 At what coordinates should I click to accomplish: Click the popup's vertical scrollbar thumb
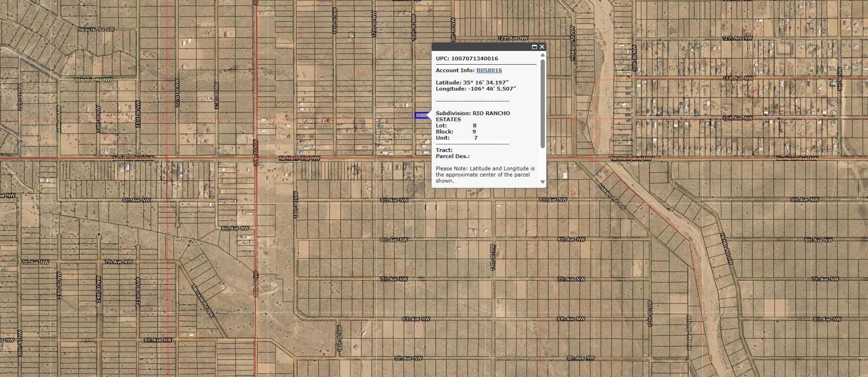click(x=542, y=103)
